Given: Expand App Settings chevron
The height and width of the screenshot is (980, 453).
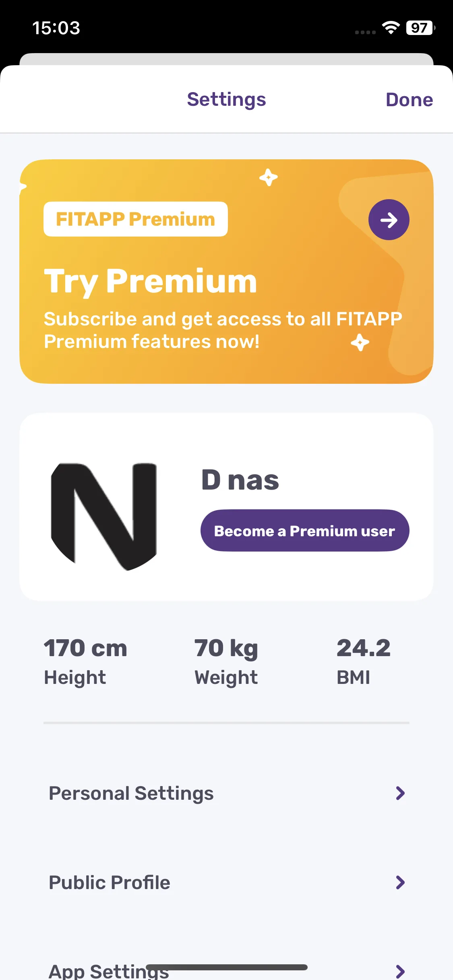Looking at the screenshot, I should (400, 972).
